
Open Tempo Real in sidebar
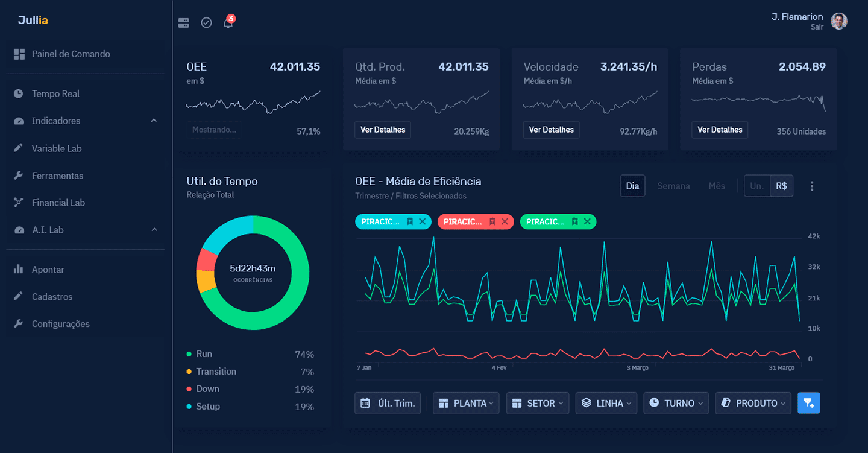[x=55, y=93]
